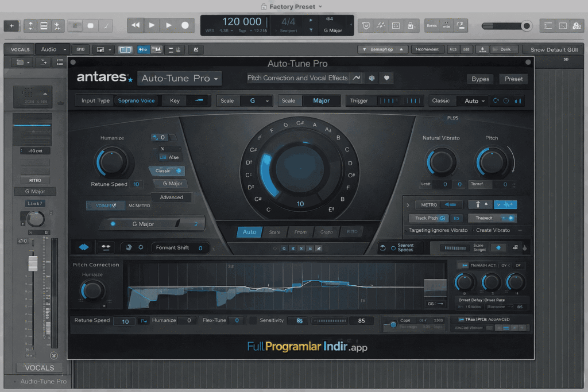Adjust the Retune Speed knob in the Humanize section
The image size is (588, 392).
click(113, 162)
